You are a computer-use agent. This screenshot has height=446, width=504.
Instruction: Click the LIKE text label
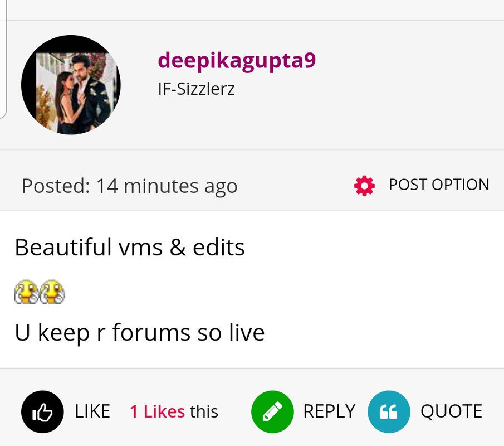[92, 411]
